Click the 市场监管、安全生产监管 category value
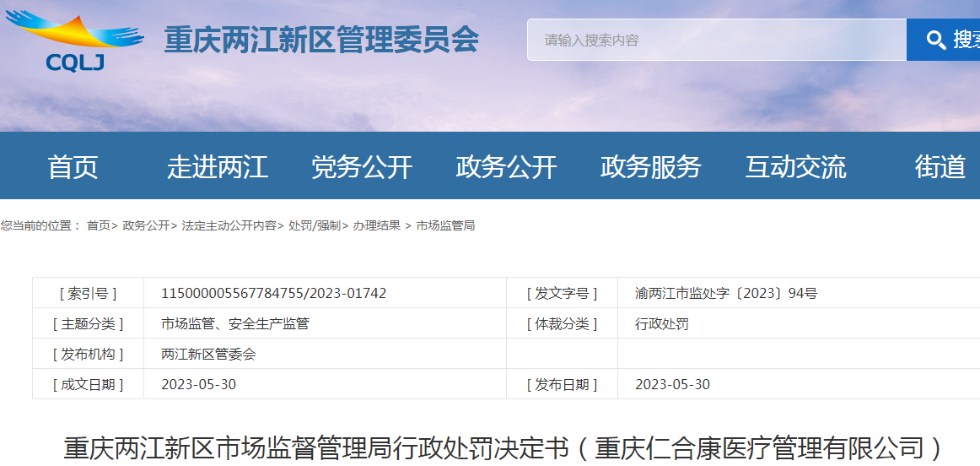This screenshot has width=980, height=466. click(235, 323)
